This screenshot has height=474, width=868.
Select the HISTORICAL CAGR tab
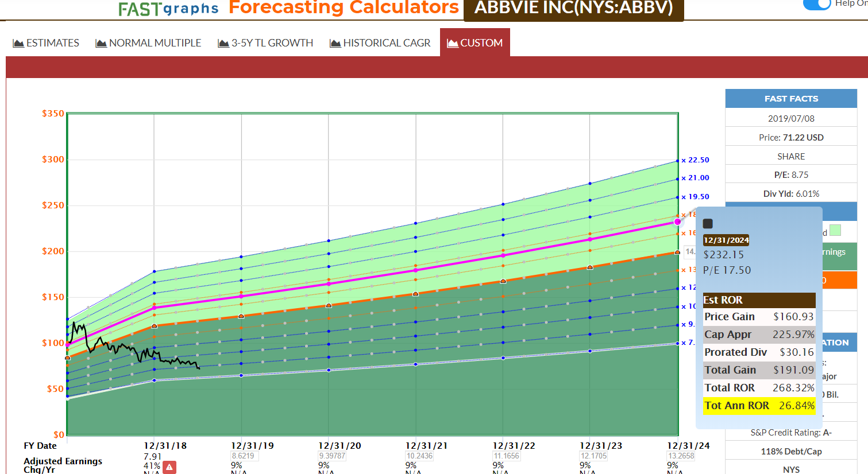(x=380, y=43)
